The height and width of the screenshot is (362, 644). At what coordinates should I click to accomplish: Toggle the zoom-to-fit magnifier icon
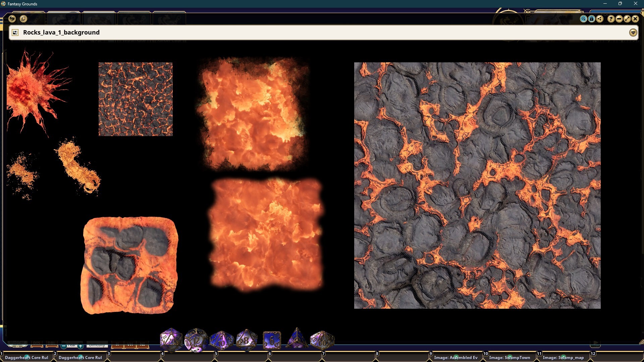point(584,19)
